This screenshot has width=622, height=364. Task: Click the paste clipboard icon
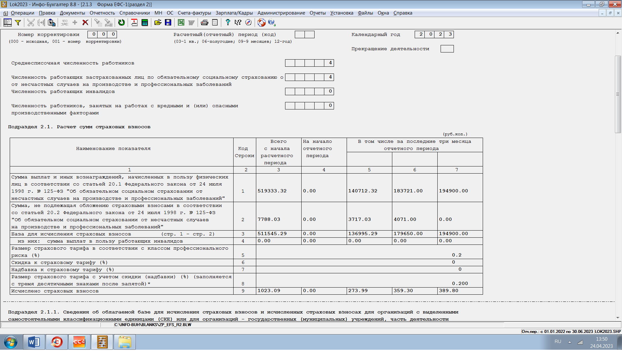pyautogui.click(x=52, y=22)
